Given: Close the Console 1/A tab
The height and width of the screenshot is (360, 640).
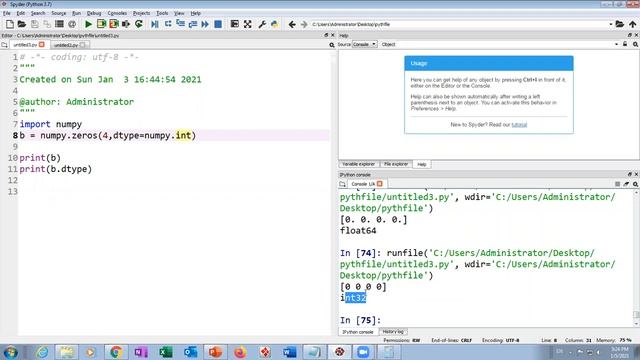Looking at the screenshot, I should tap(380, 184).
